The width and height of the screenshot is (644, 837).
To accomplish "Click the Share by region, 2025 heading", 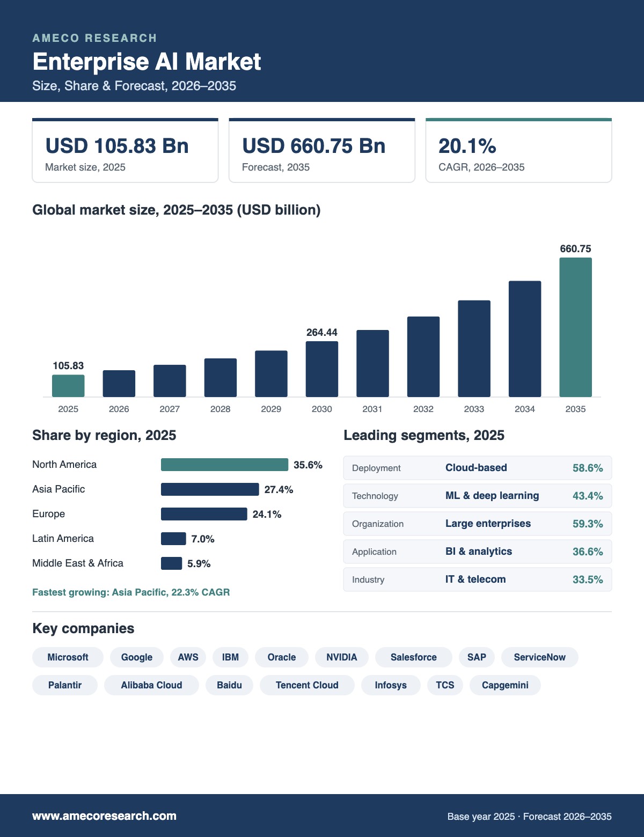I will [x=104, y=435].
